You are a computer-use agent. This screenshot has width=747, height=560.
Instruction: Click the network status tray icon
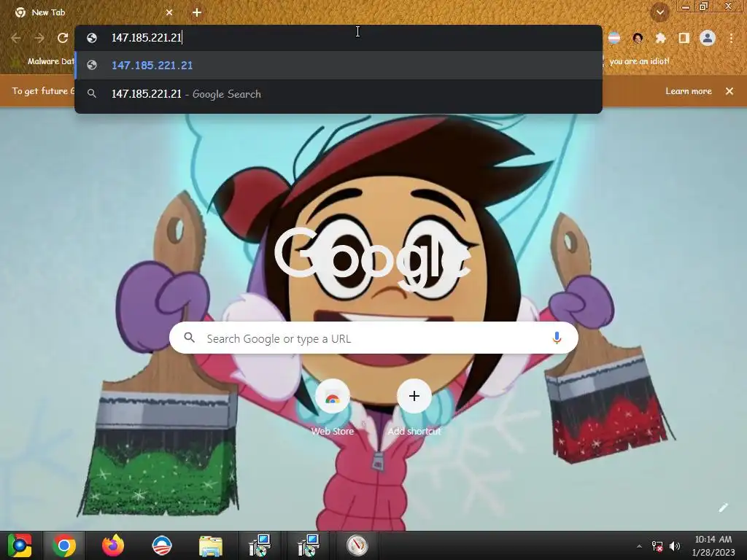tap(657, 546)
